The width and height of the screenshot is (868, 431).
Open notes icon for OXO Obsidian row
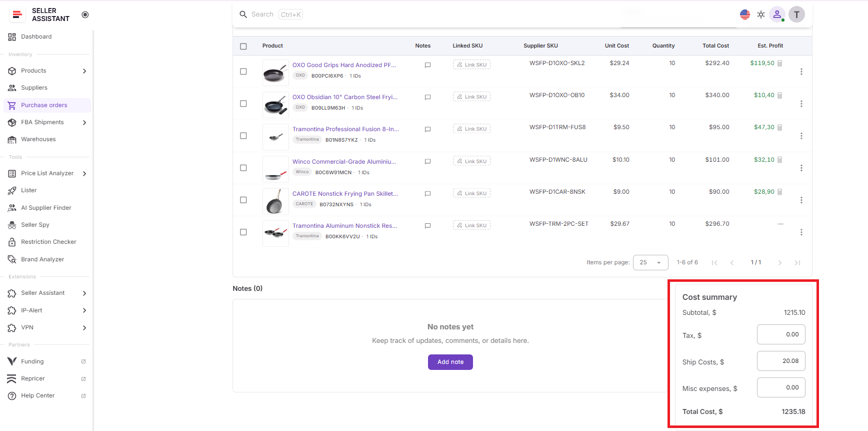[427, 97]
